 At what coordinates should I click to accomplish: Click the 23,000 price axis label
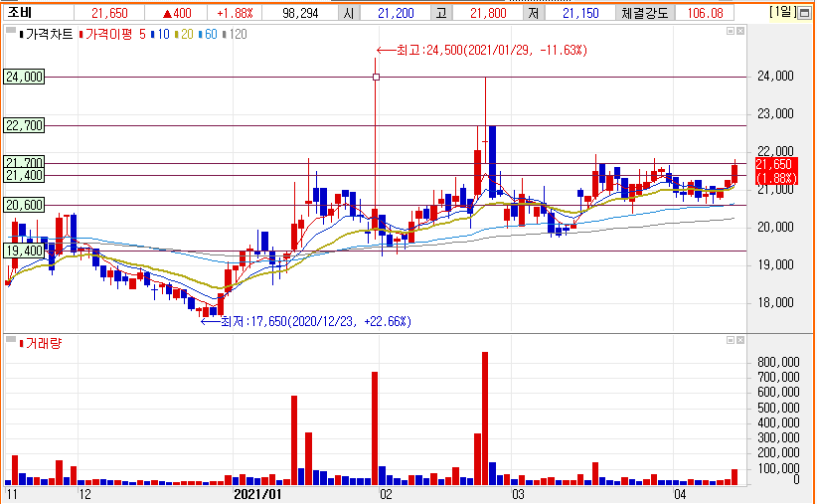pyautogui.click(x=775, y=113)
